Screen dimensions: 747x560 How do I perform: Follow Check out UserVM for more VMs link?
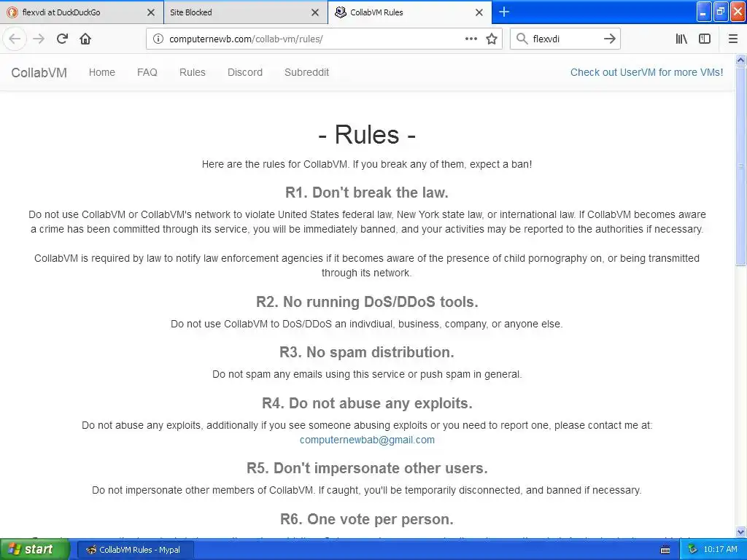point(646,72)
